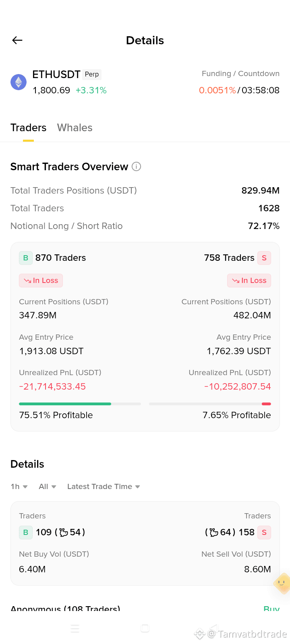The image size is (290, 644).
Task: Open the Smart Traders Overview info icon
Action: [x=137, y=166]
